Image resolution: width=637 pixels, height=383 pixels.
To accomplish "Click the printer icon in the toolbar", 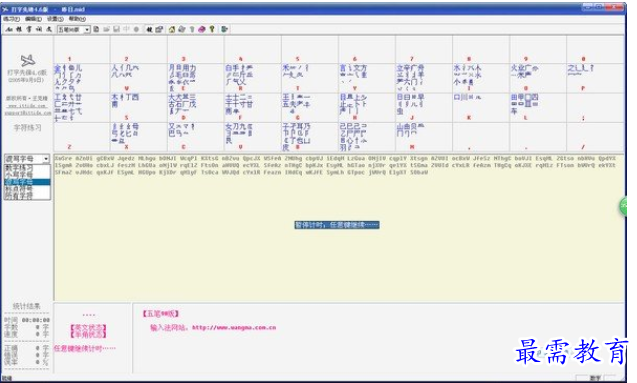I will 182,29.
